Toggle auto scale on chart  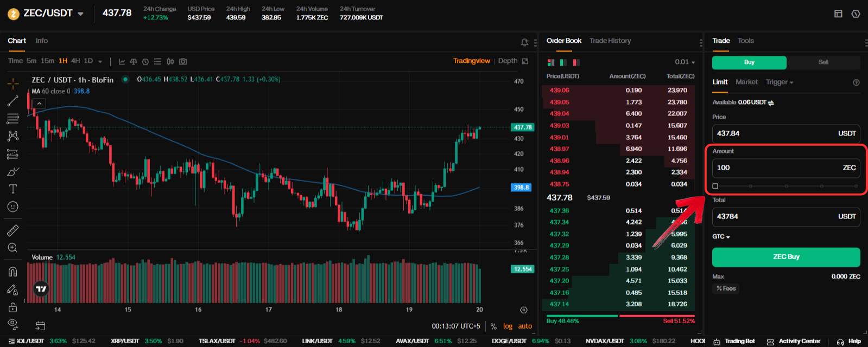click(x=525, y=326)
